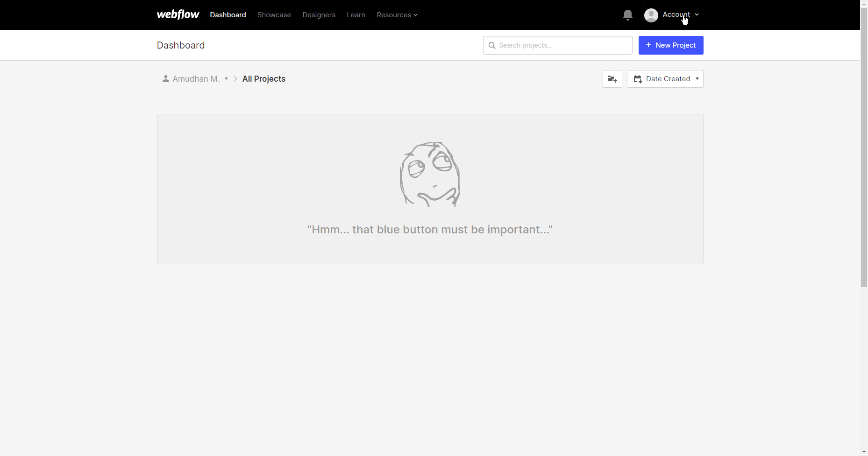Select the All Projects breadcrumb
Screen dimensions: 868x456
coord(263,78)
